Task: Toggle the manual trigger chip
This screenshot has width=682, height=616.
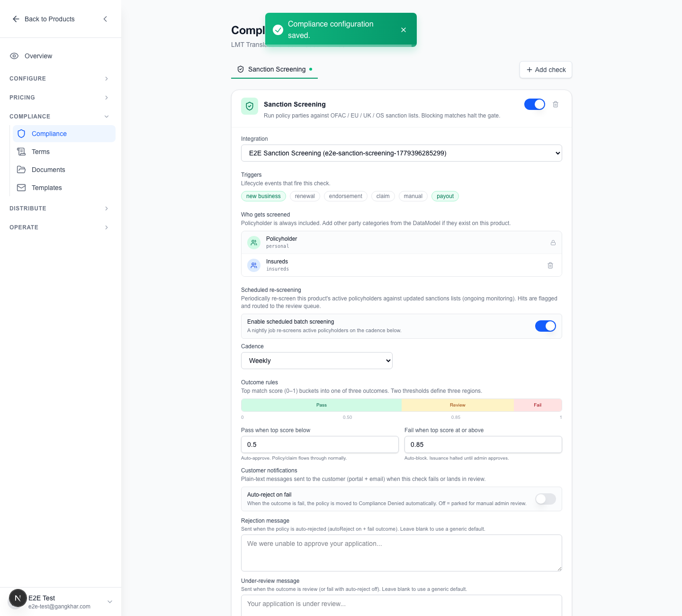Action: [413, 196]
